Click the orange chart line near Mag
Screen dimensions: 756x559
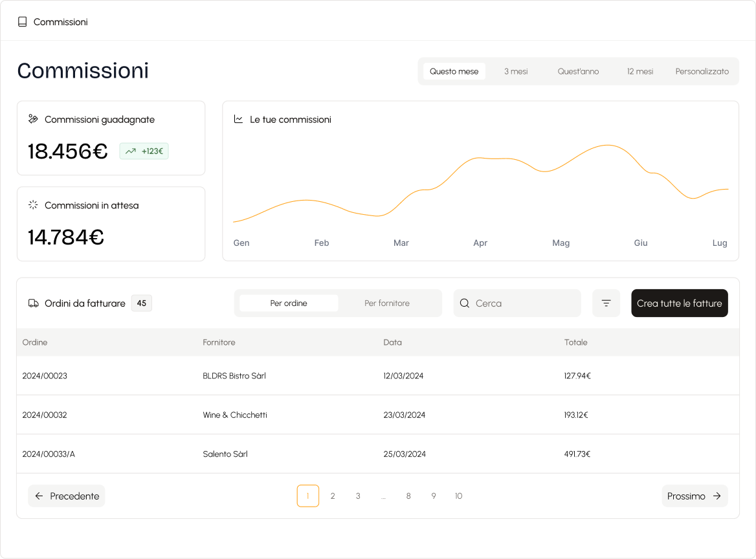coord(561,166)
